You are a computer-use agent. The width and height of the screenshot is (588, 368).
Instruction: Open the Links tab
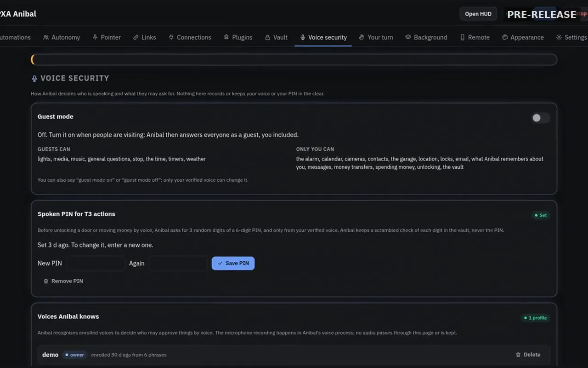point(145,37)
